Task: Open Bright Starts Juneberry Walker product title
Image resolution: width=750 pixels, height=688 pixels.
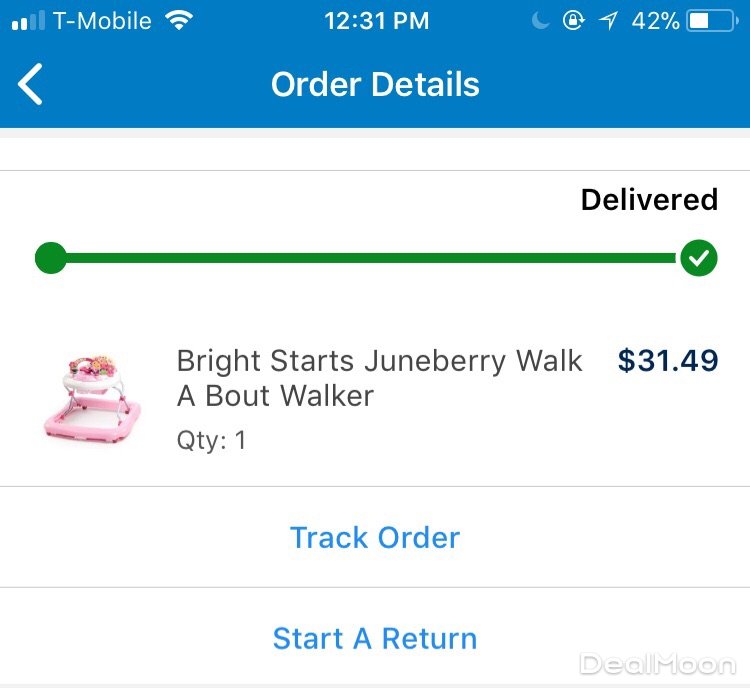Action: point(380,378)
